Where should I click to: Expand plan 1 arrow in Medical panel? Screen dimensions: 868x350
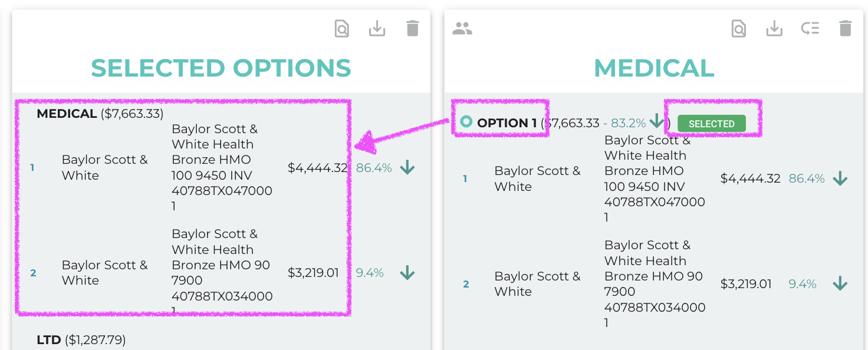[x=840, y=179]
